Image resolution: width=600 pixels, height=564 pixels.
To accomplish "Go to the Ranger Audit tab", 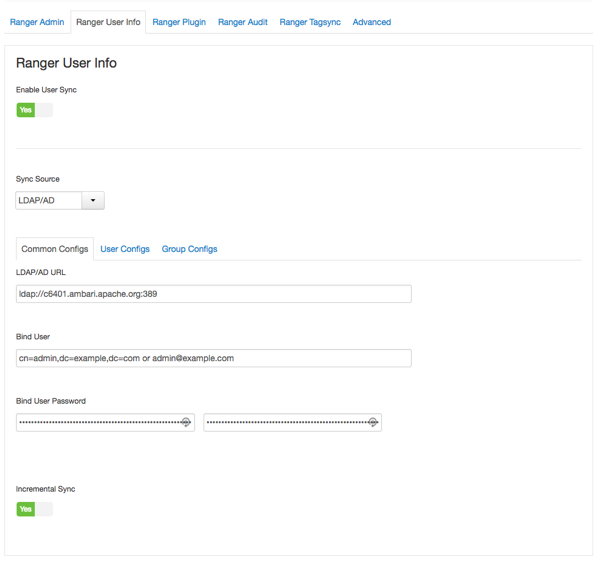I will [243, 22].
